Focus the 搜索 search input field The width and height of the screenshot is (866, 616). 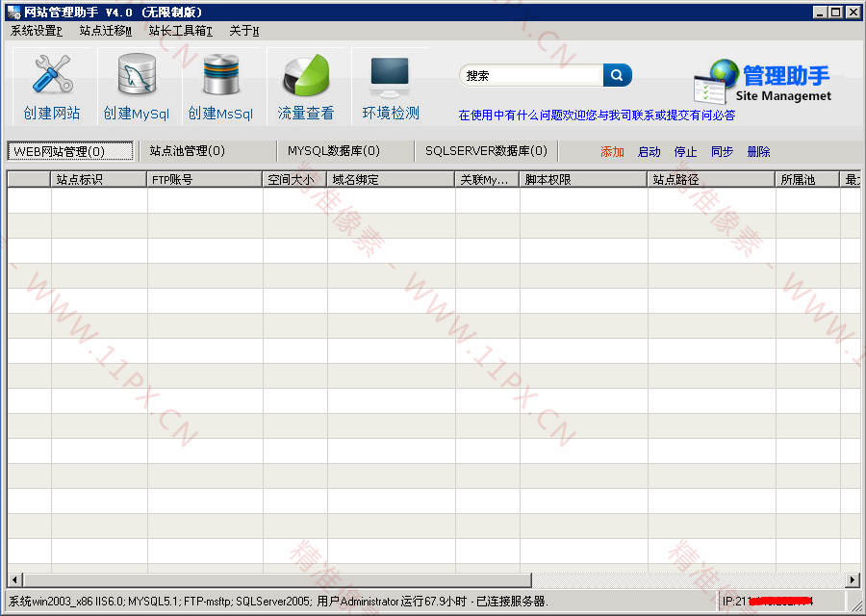(x=532, y=76)
